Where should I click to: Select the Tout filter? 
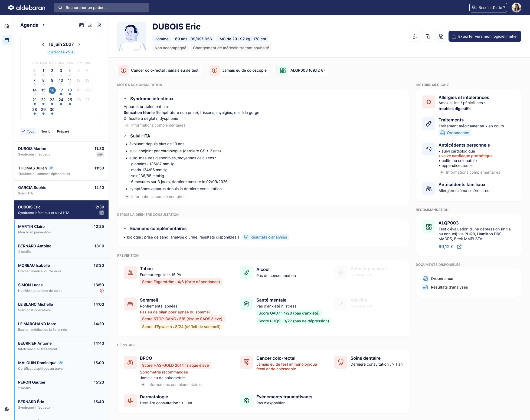click(x=28, y=131)
